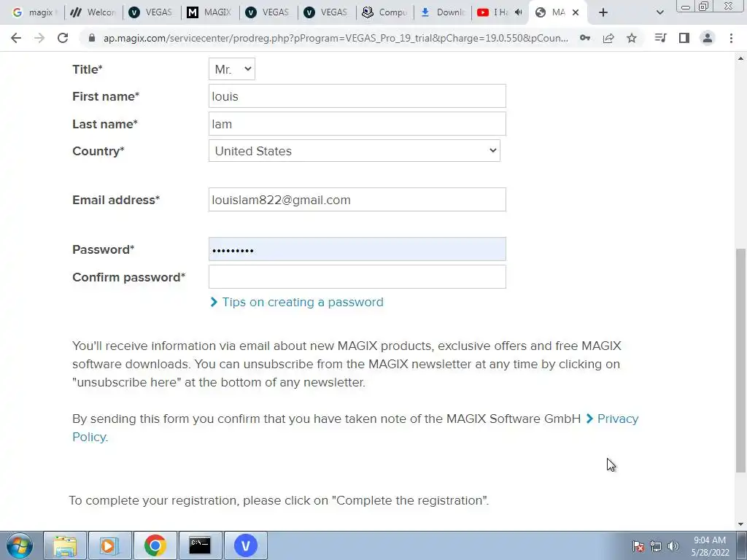This screenshot has width=747, height=560.
Task: Click the Last name input field
Action: click(357, 124)
